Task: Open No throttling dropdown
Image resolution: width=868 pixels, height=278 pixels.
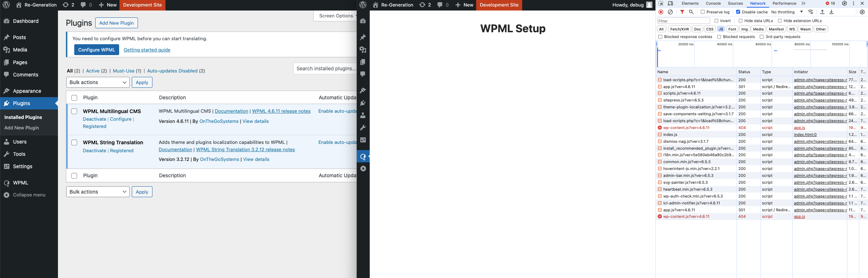Action: pos(787,12)
